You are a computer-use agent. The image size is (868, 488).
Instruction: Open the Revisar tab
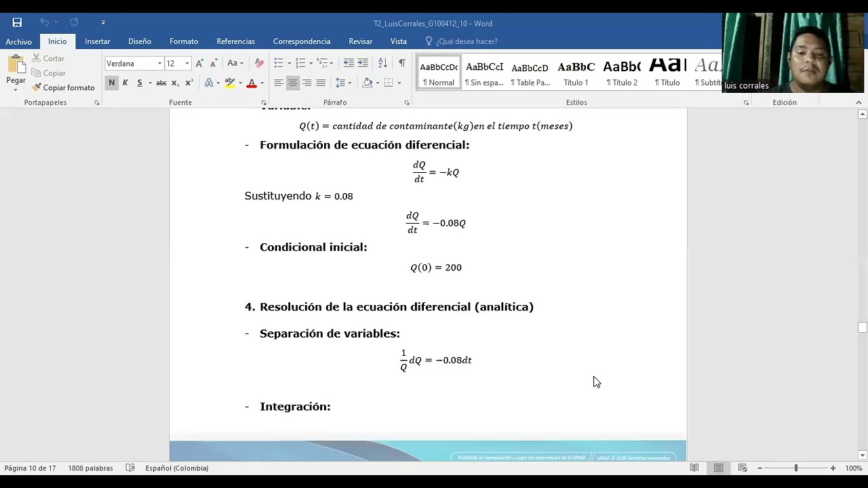pyautogui.click(x=361, y=41)
